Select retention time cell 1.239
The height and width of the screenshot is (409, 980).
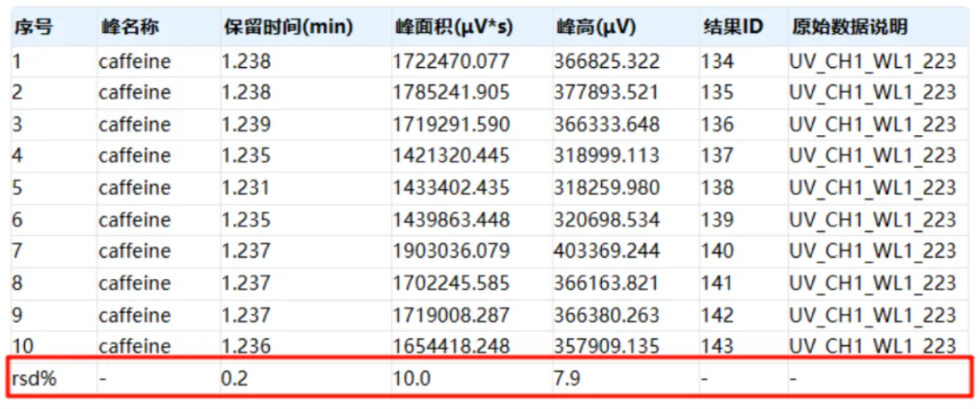246,124
